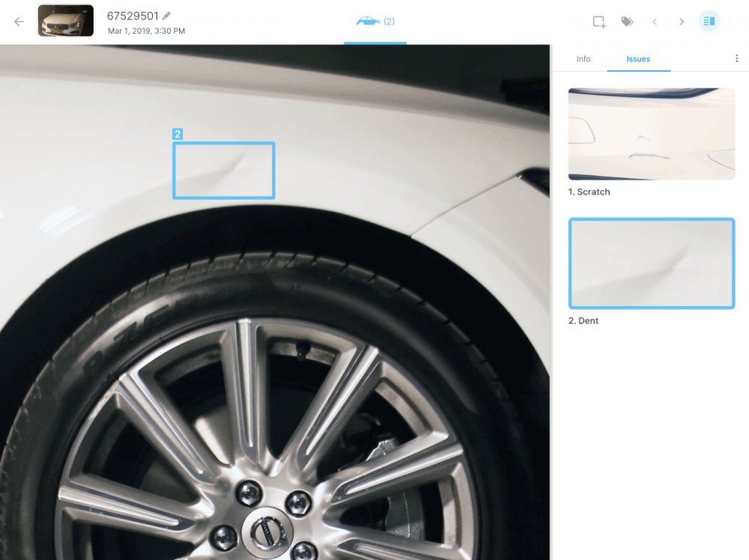Open the car thumbnail in the header
This screenshot has height=560, width=749.
66,21
